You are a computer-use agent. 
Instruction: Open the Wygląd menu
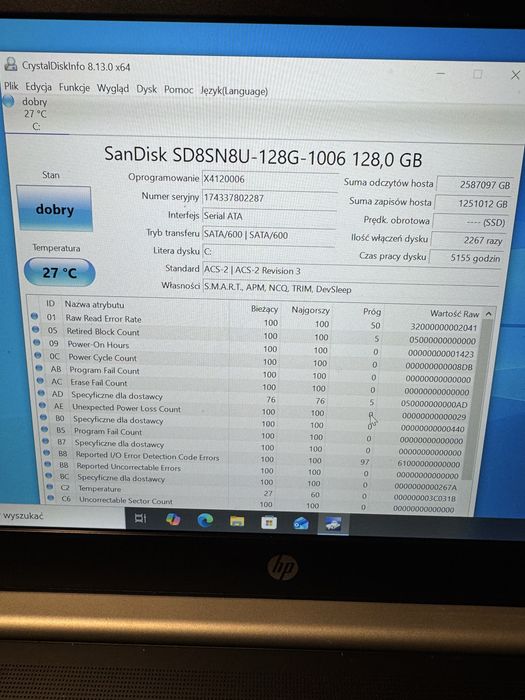click(x=113, y=88)
